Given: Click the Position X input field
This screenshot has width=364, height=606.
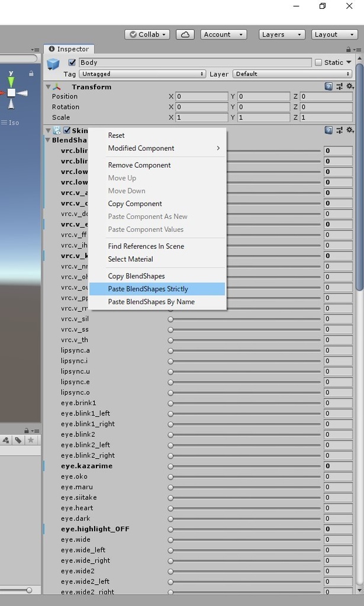Looking at the screenshot, I should click(x=202, y=96).
